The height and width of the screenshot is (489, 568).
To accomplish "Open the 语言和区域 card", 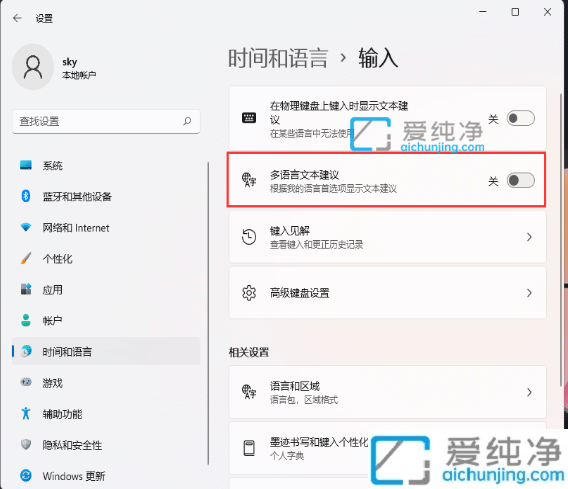I will [x=387, y=392].
